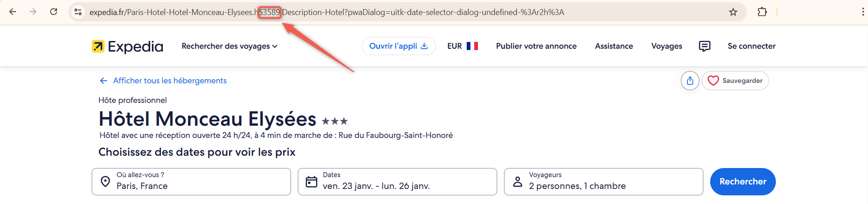The width and height of the screenshot is (868, 204).
Task: Open the messages chat icon
Action: 704,46
